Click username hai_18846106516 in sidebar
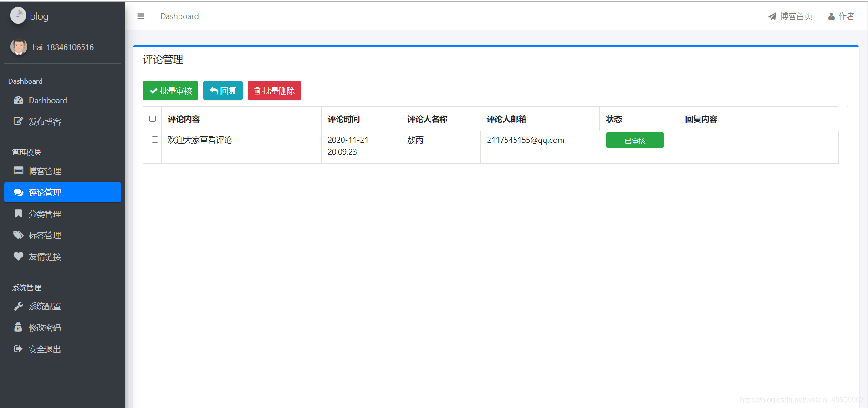This screenshot has width=868, height=408. [x=63, y=47]
